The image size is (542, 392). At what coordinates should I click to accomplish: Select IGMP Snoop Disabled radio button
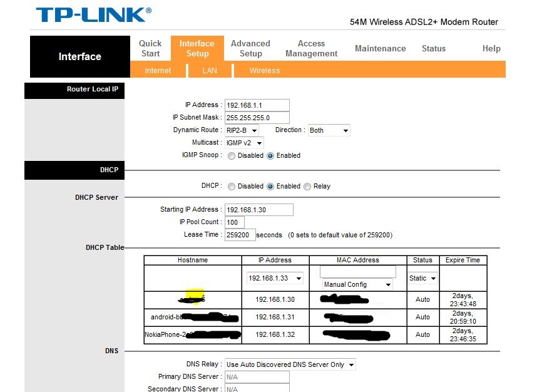point(232,156)
